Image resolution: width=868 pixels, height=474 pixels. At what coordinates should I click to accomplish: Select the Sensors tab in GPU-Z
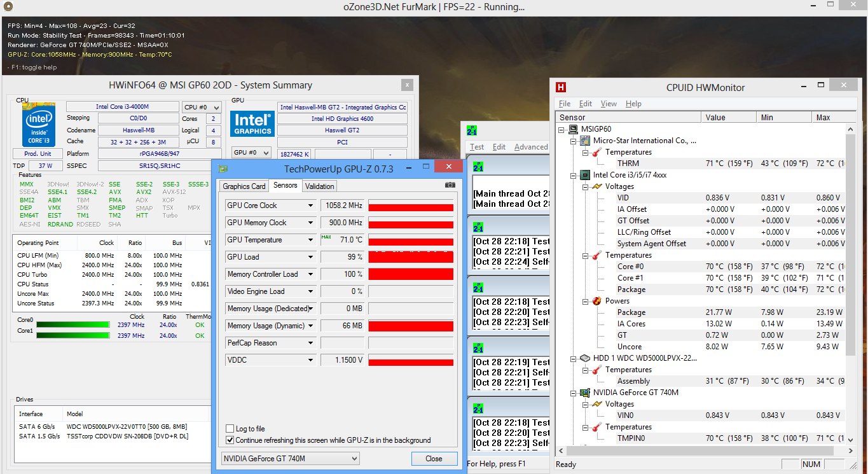[x=285, y=185]
